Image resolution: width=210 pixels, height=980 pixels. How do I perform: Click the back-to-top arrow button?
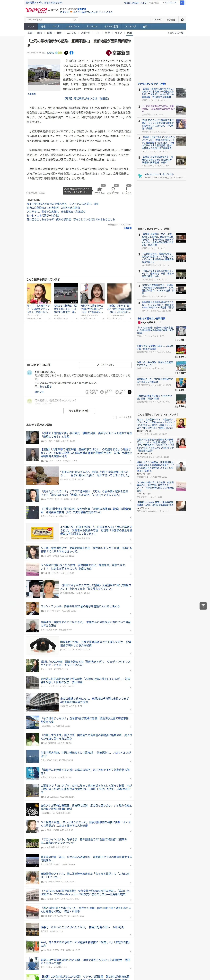[x=203, y=606]
